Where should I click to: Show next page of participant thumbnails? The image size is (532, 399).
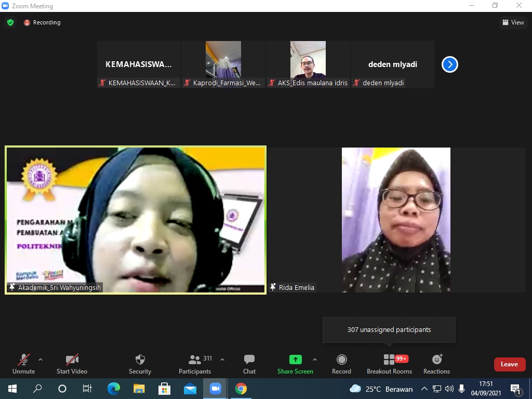pyautogui.click(x=449, y=64)
